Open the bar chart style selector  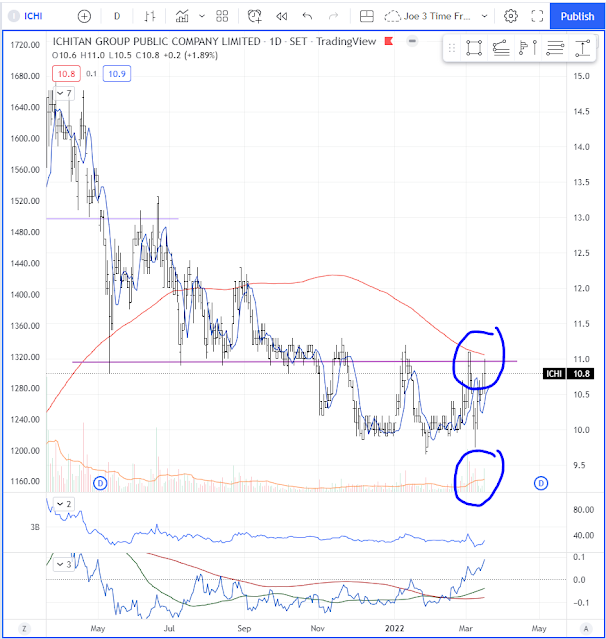(x=150, y=16)
